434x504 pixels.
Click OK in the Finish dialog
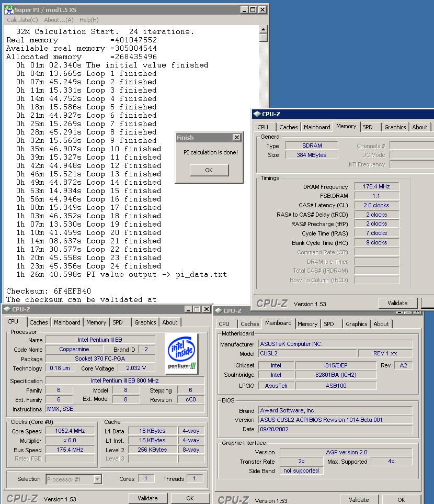[x=209, y=170]
